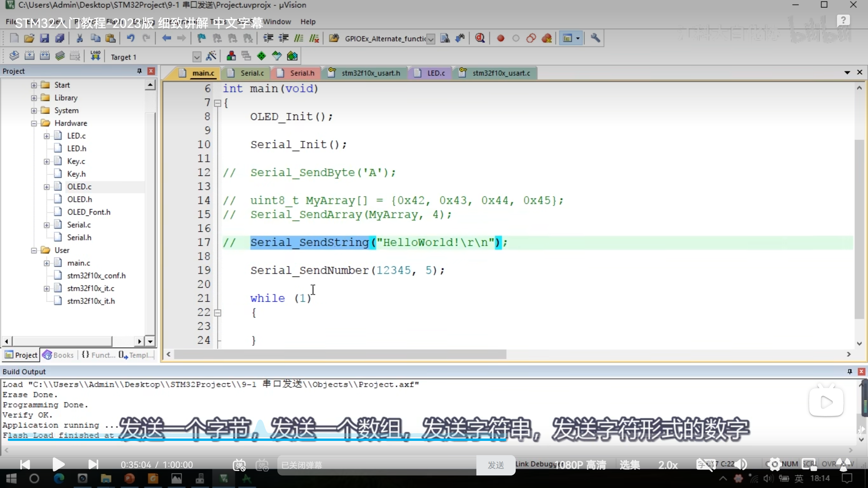Open the Target 1 dropdown
The height and width of the screenshot is (488, 868).
(197, 57)
